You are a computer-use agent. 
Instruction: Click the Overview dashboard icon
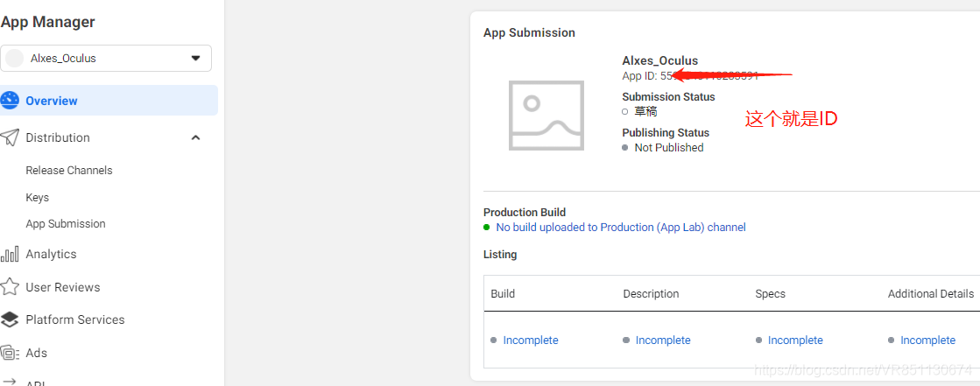click(x=10, y=101)
